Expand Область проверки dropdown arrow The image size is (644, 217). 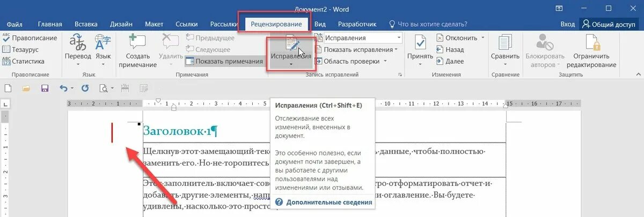pos(385,62)
